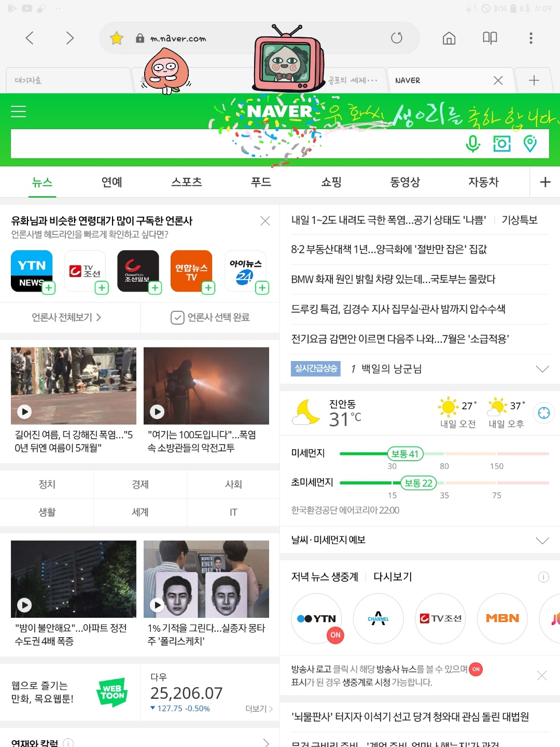Check 언론사 선택 완료

pyautogui.click(x=211, y=317)
